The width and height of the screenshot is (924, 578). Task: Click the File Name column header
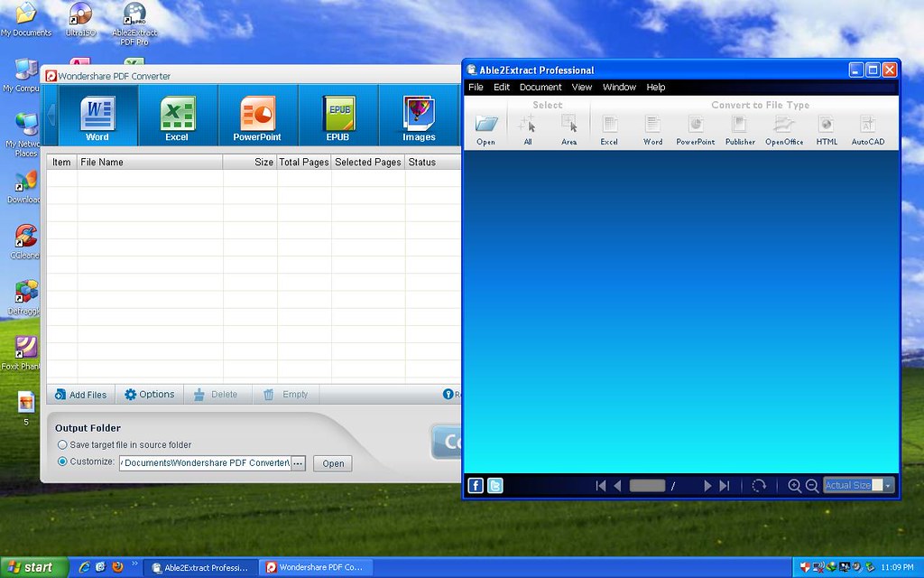tap(150, 163)
